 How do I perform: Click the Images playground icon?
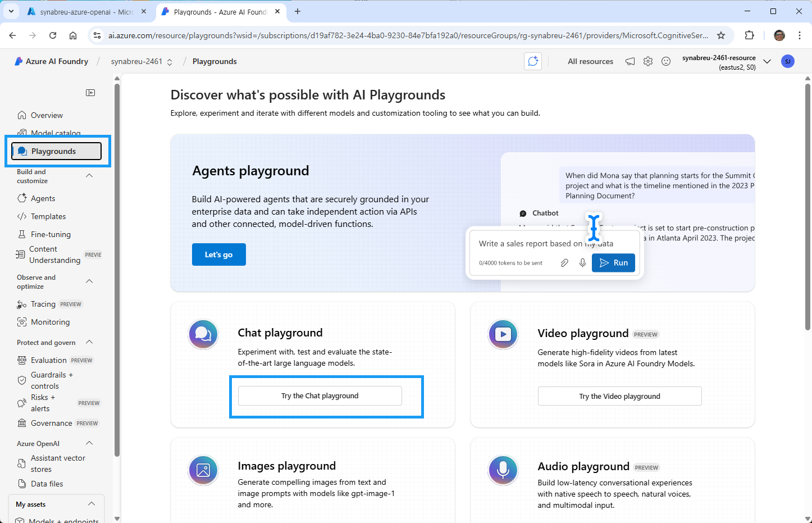[203, 470]
